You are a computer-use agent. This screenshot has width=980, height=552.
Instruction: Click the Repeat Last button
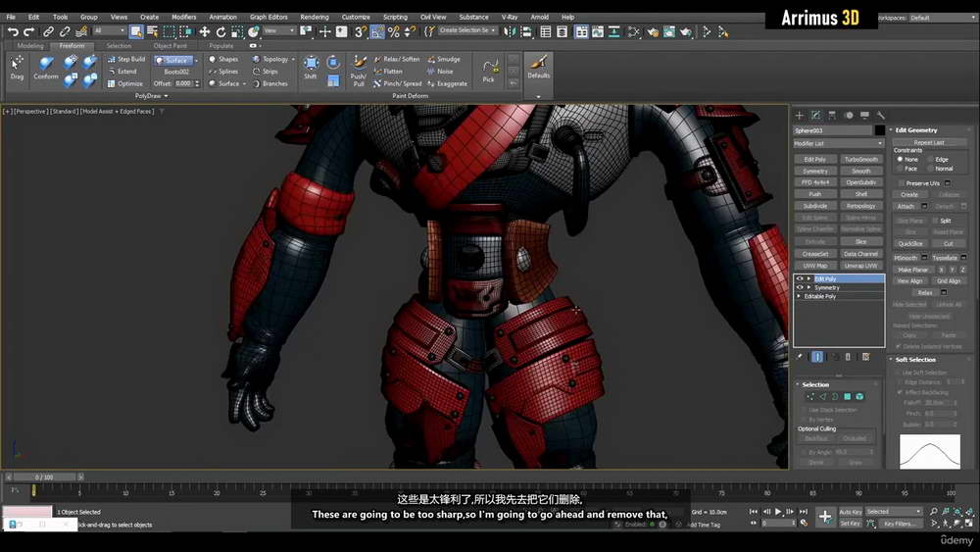(x=929, y=142)
